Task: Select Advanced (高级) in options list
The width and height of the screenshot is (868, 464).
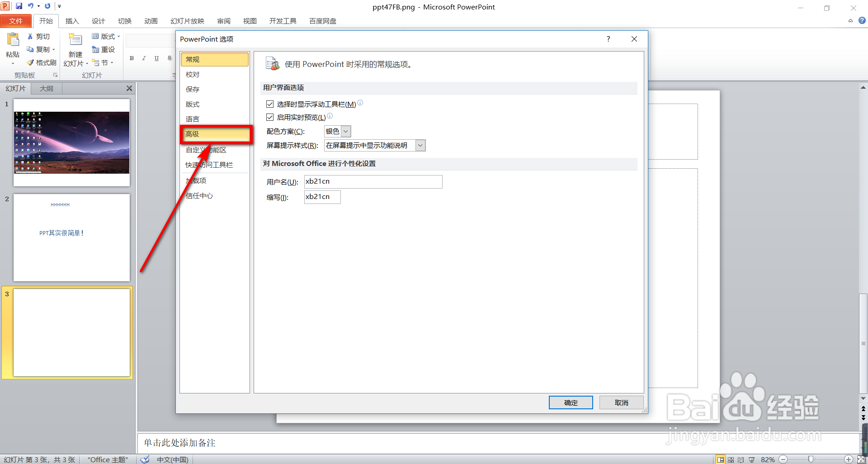Action: click(215, 134)
